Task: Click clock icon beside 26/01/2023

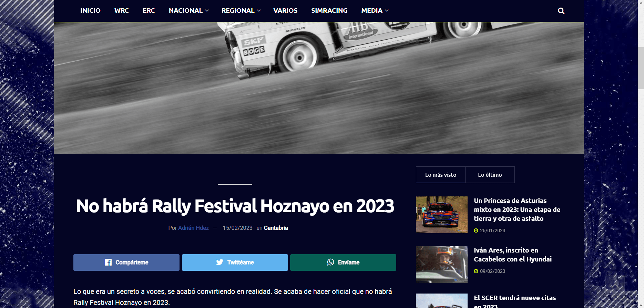Action: (476, 230)
